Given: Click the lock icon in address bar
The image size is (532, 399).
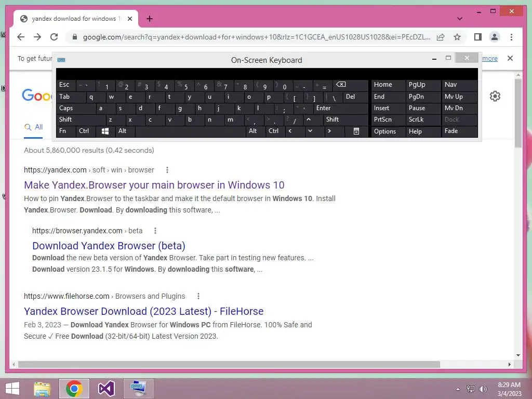Looking at the screenshot, I should pos(75,37).
